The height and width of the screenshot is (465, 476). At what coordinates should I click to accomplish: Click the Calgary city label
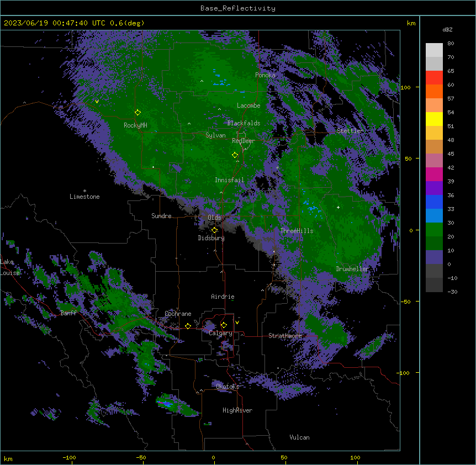click(x=220, y=333)
